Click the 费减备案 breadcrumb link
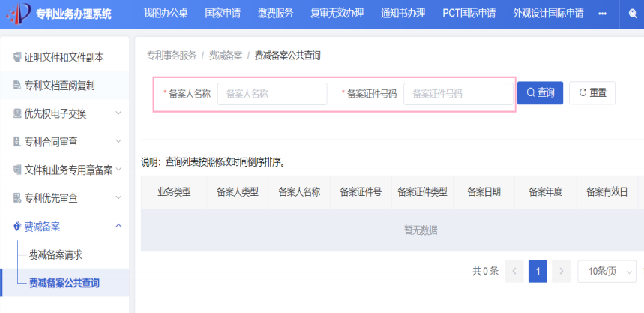 coord(226,56)
